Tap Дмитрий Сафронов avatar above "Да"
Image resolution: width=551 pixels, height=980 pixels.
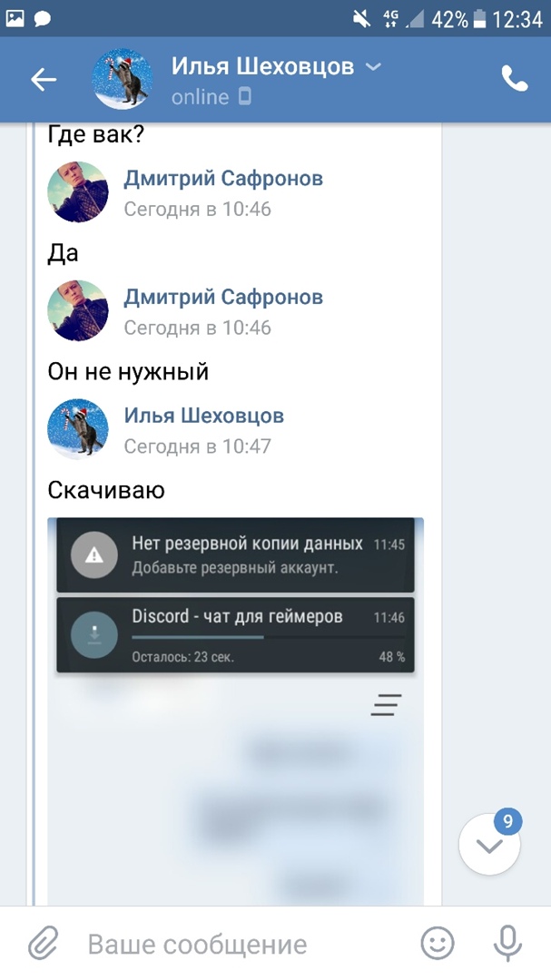[x=77, y=191]
